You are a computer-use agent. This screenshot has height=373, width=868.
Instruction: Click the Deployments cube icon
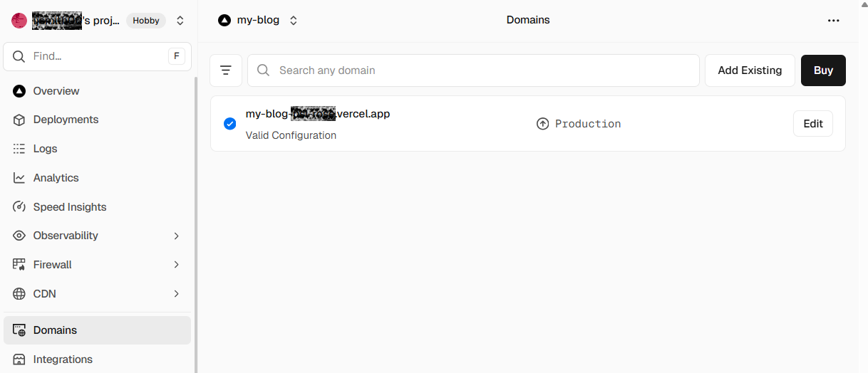19,120
